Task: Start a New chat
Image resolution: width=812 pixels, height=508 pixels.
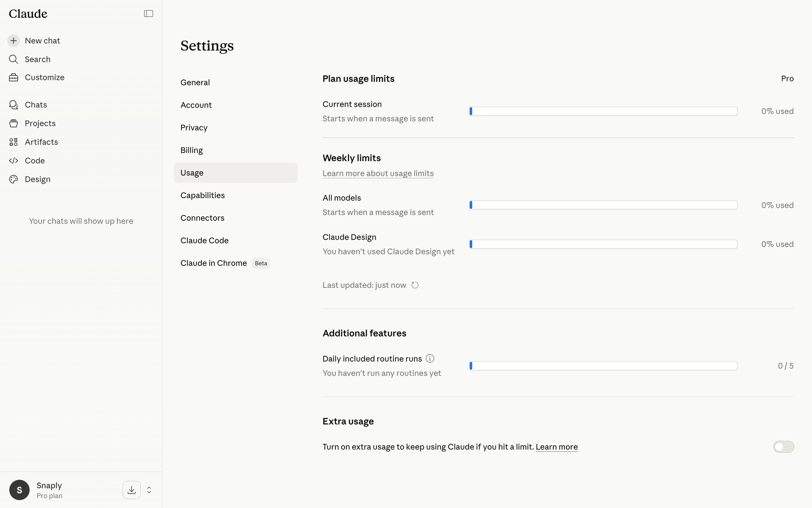Action: (42, 41)
